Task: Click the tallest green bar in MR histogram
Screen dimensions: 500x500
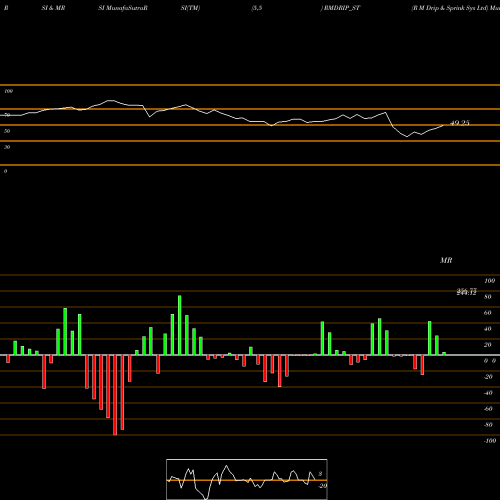Action: pos(180,325)
